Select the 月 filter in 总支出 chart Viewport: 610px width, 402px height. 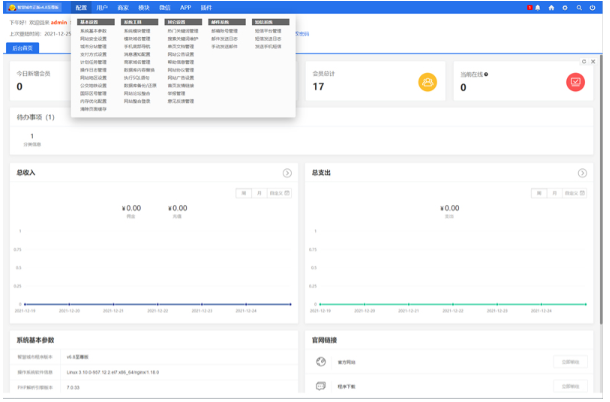(x=555, y=192)
